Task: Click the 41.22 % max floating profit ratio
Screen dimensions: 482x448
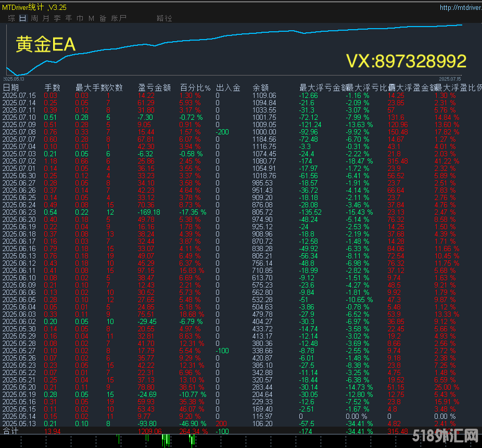Action: (x=447, y=161)
